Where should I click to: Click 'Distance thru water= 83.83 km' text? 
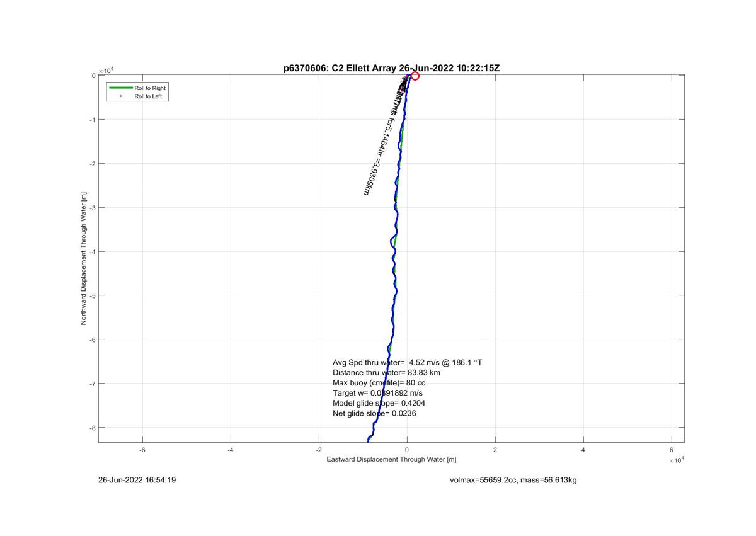coord(386,372)
